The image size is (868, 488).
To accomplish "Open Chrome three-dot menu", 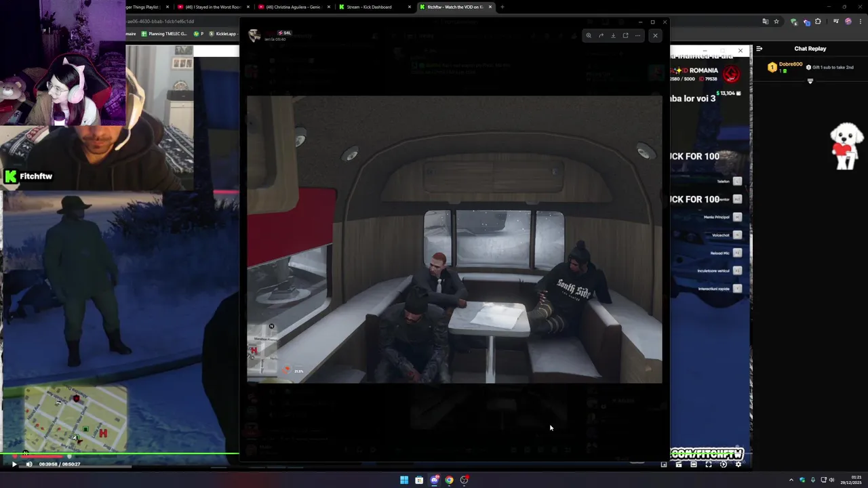I will 859,22.
